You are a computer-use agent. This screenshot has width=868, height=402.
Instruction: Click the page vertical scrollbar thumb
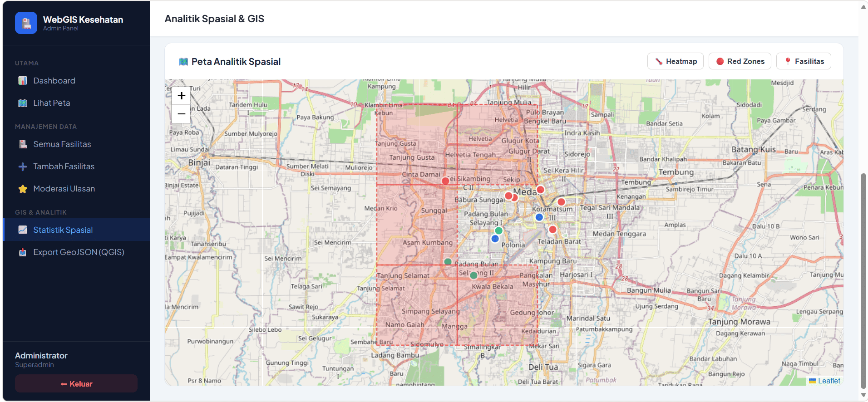(863, 281)
